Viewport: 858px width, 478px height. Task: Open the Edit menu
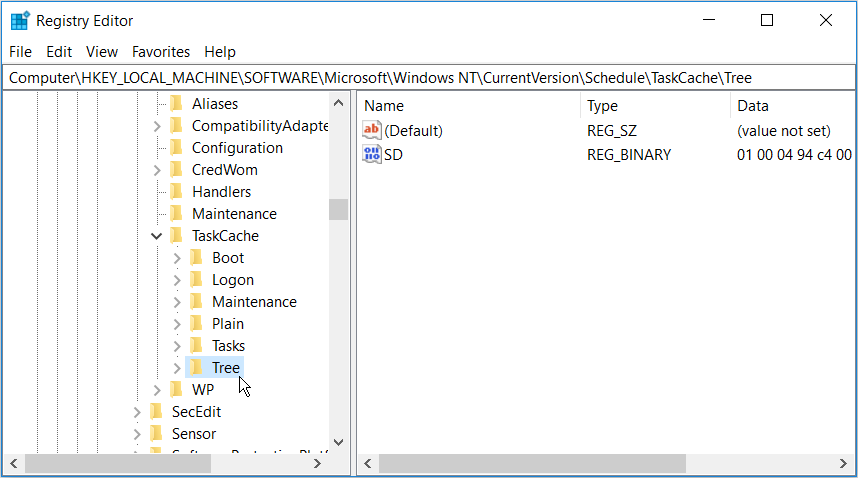[59, 52]
